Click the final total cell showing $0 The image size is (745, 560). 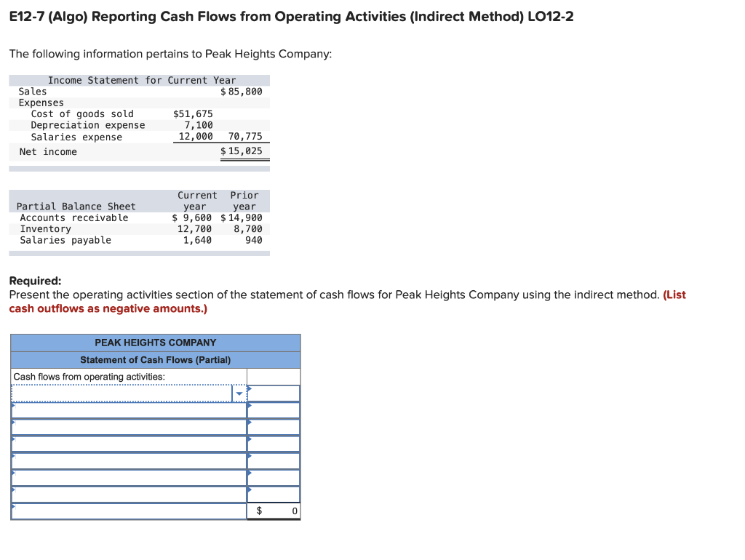[x=274, y=511]
